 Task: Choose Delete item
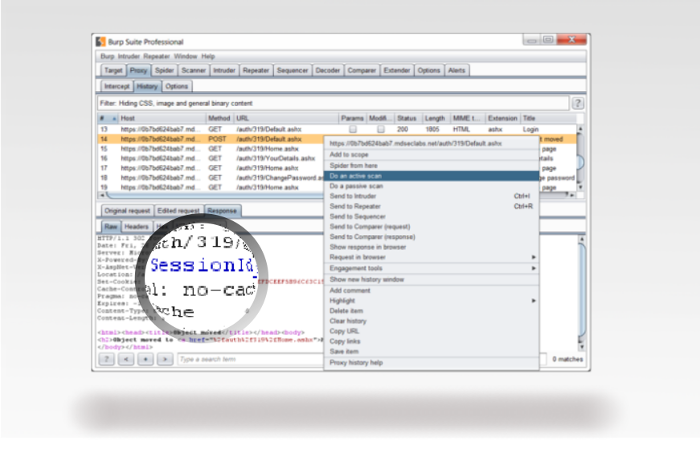tap(431, 311)
